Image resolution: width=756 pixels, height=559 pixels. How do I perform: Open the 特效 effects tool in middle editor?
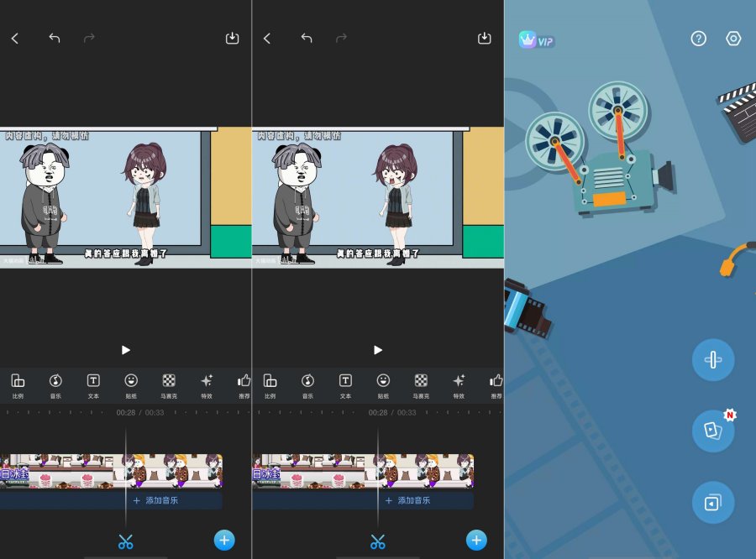(459, 384)
